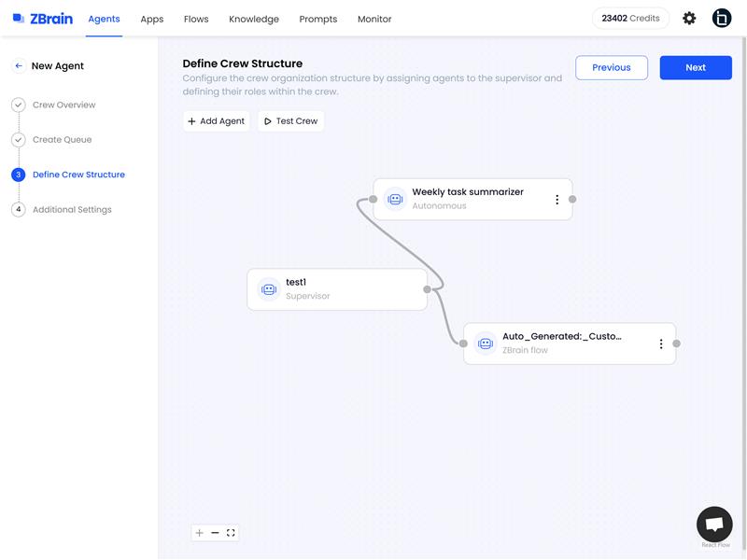Click the Previous button
Screen dimensions: 747x560
pyautogui.click(x=612, y=67)
